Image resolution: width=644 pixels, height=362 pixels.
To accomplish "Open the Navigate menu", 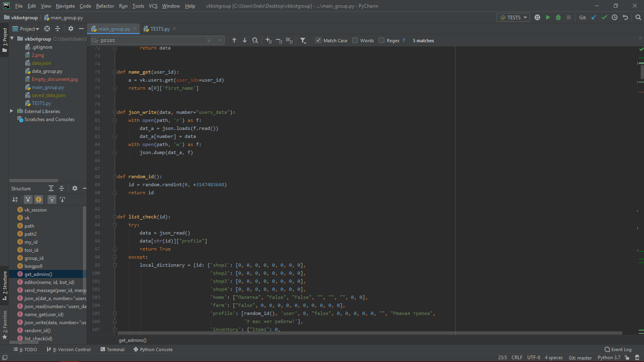I will [x=65, y=6].
